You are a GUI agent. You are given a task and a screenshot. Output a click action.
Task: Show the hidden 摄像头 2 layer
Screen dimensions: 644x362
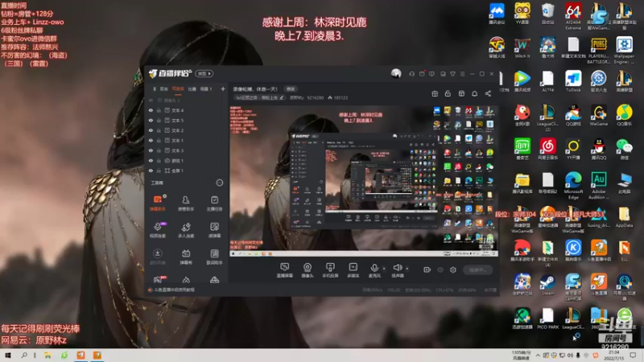coord(151,100)
